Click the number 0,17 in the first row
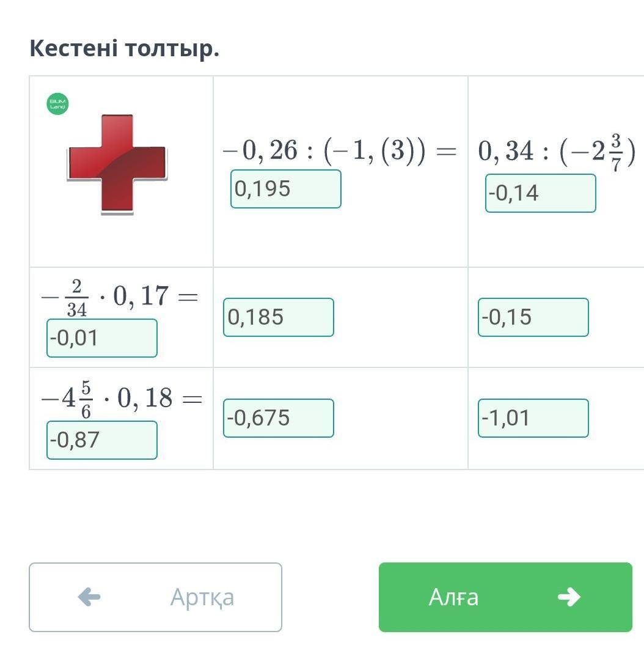Image resolution: width=644 pixels, height=659 pixels. click(141, 296)
